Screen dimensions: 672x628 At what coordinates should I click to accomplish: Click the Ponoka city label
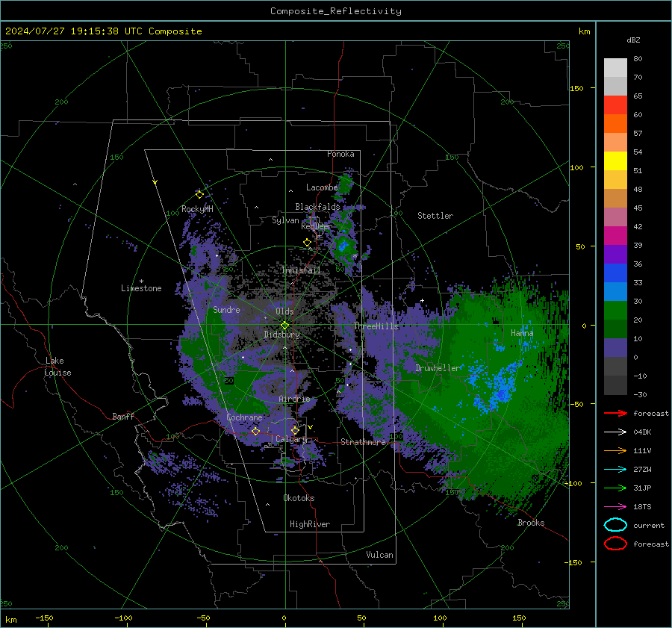(340, 154)
